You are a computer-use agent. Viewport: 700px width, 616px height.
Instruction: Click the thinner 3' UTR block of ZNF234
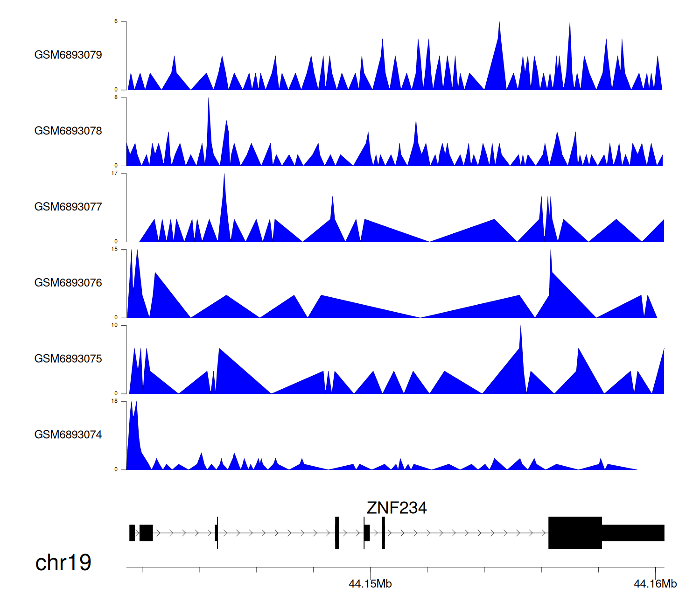tap(633, 533)
